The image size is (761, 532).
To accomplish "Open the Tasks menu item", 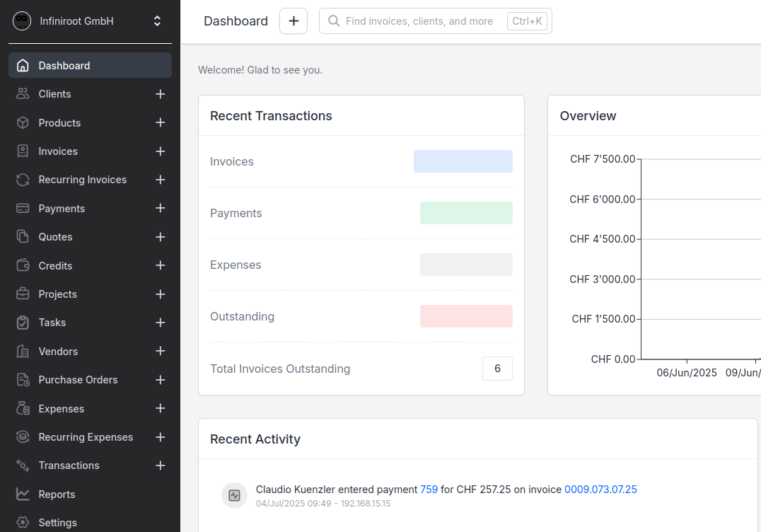I will (52, 323).
